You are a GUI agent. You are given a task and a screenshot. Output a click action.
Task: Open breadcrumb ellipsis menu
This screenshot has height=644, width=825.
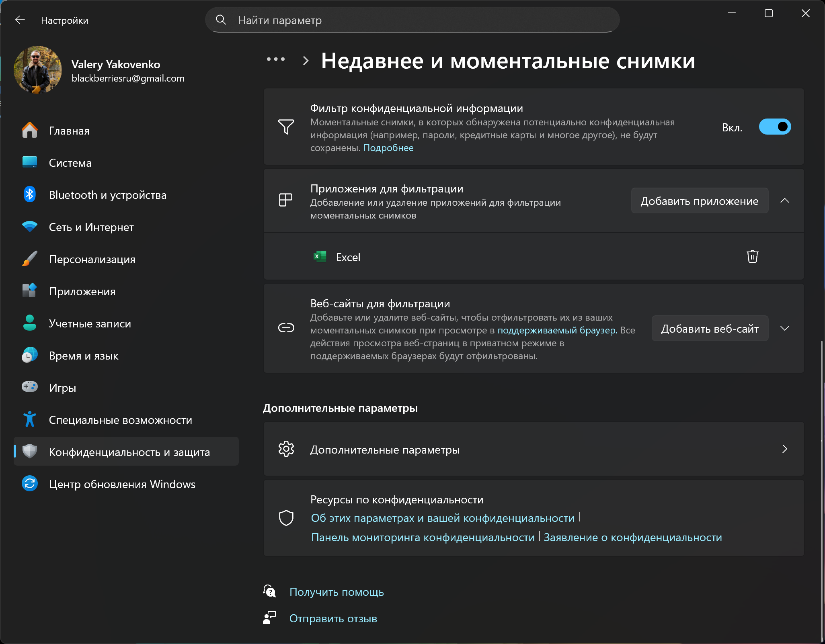tap(276, 60)
